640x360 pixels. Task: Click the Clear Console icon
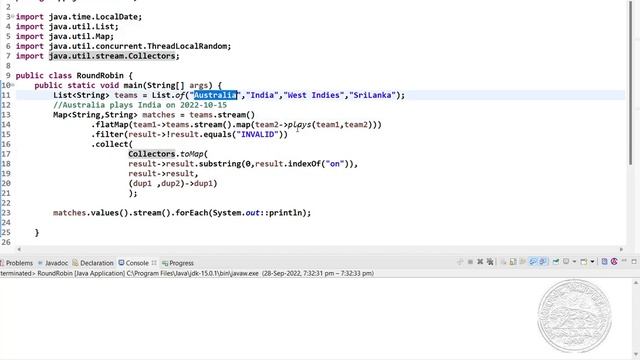(503, 262)
